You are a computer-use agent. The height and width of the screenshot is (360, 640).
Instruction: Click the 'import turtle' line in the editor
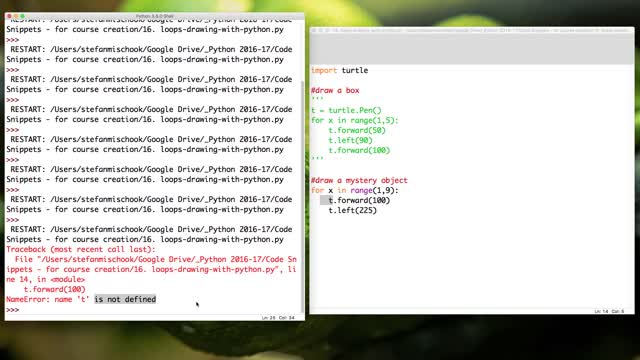pyautogui.click(x=339, y=70)
